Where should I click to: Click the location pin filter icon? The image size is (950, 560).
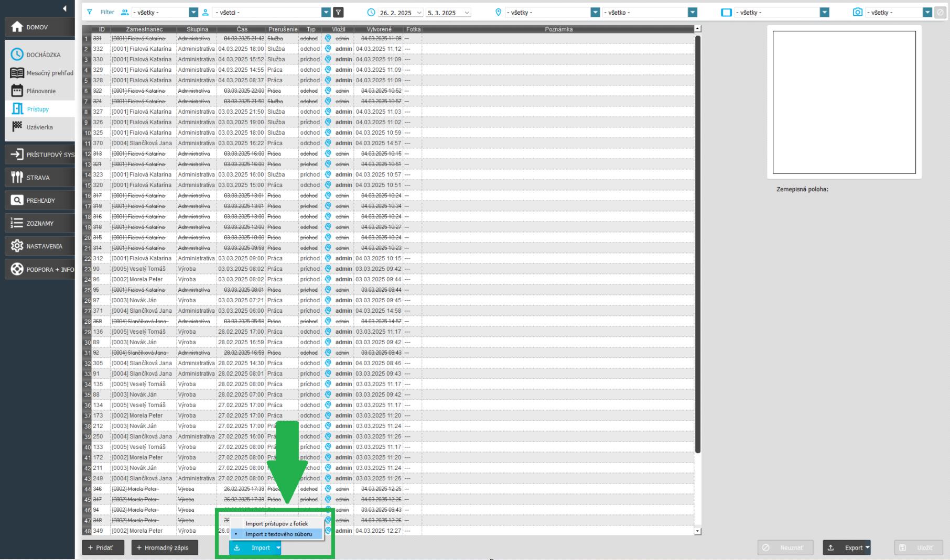click(x=498, y=12)
